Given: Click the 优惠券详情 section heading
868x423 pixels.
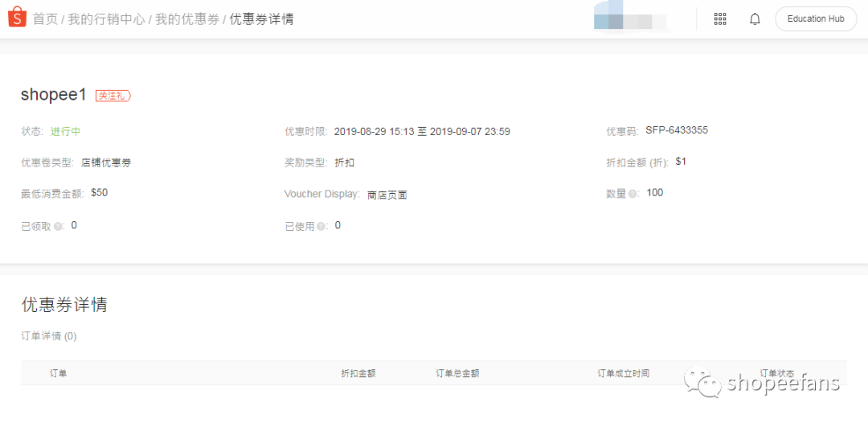Looking at the screenshot, I should click(64, 305).
